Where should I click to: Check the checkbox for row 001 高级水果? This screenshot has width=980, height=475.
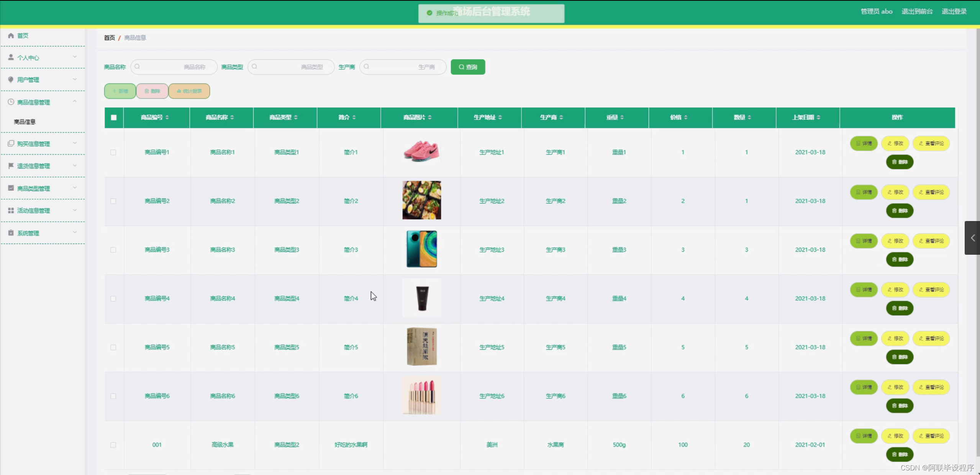click(x=113, y=445)
